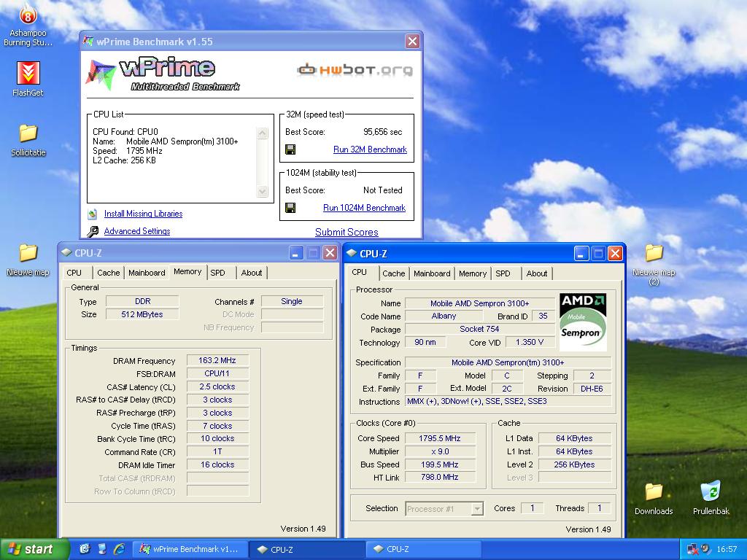747x560 pixels.
Task: Click the taskbar clock 16:57
Action: 727,549
